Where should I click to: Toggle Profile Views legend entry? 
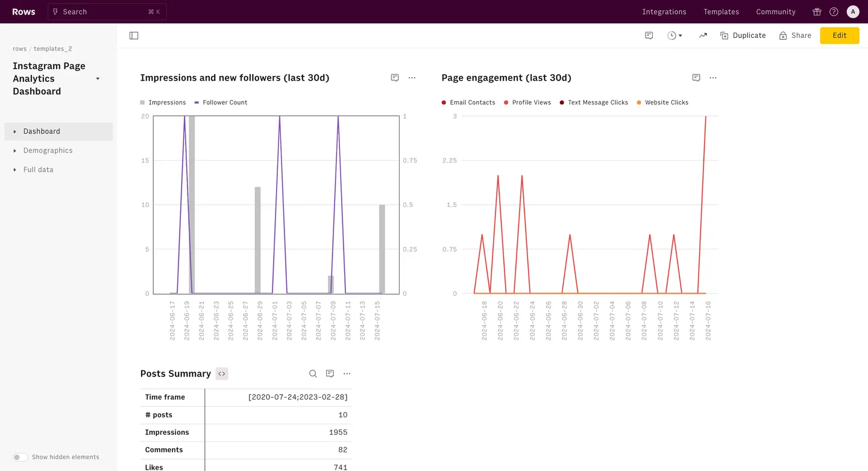(x=527, y=102)
